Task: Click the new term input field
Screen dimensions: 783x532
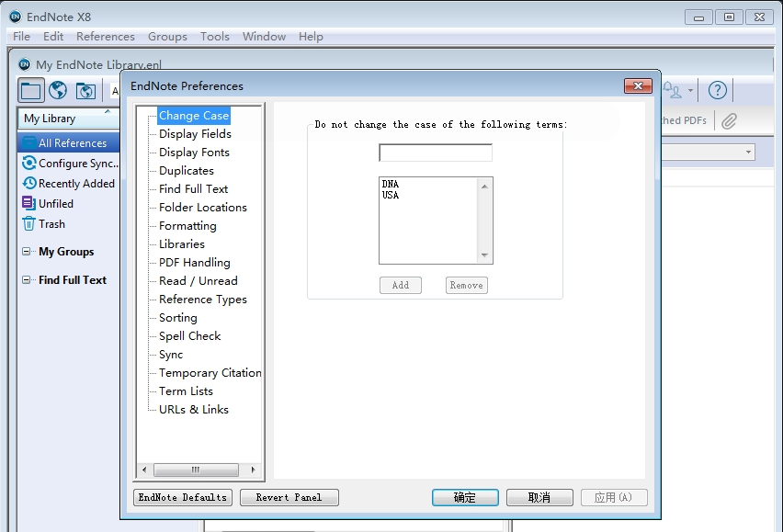Action: coord(436,153)
